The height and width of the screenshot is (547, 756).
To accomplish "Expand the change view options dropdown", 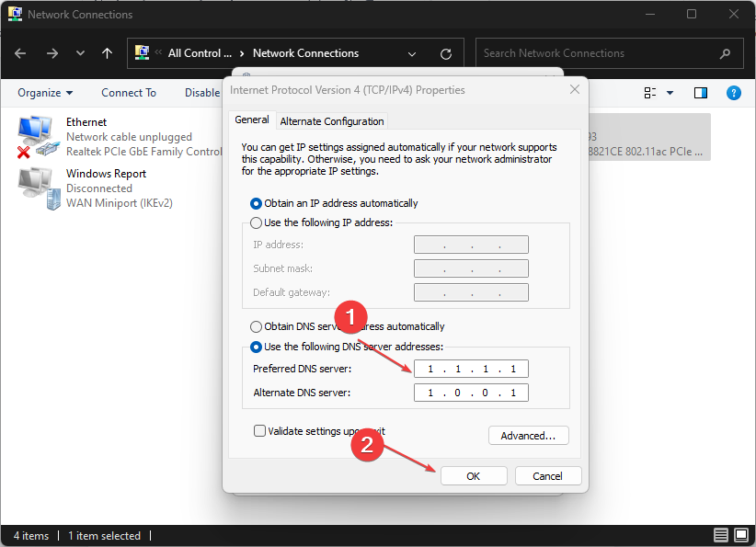I will [x=670, y=93].
